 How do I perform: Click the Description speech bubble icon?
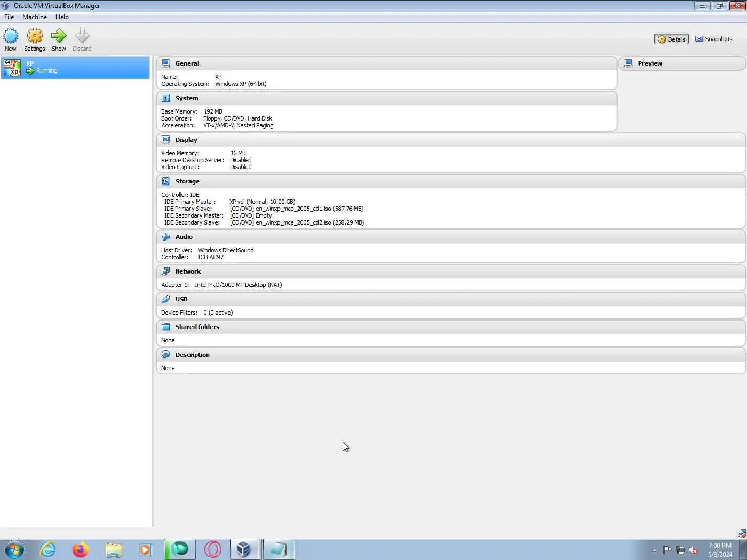click(166, 355)
